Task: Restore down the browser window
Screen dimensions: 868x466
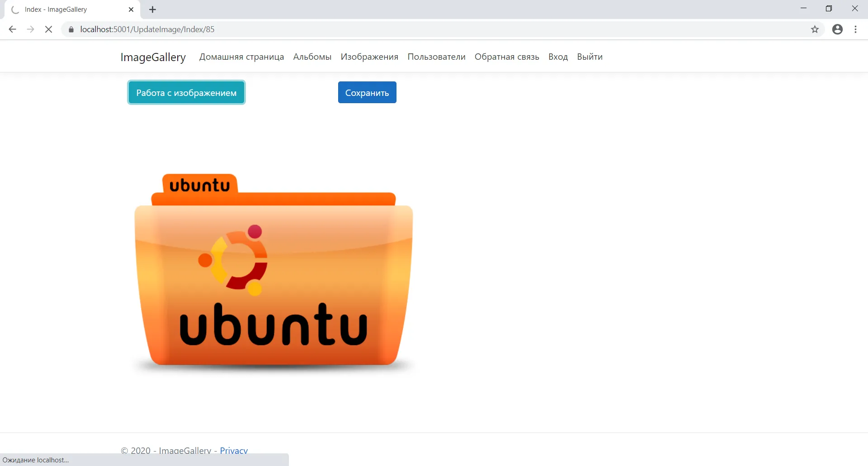Action: click(829, 9)
